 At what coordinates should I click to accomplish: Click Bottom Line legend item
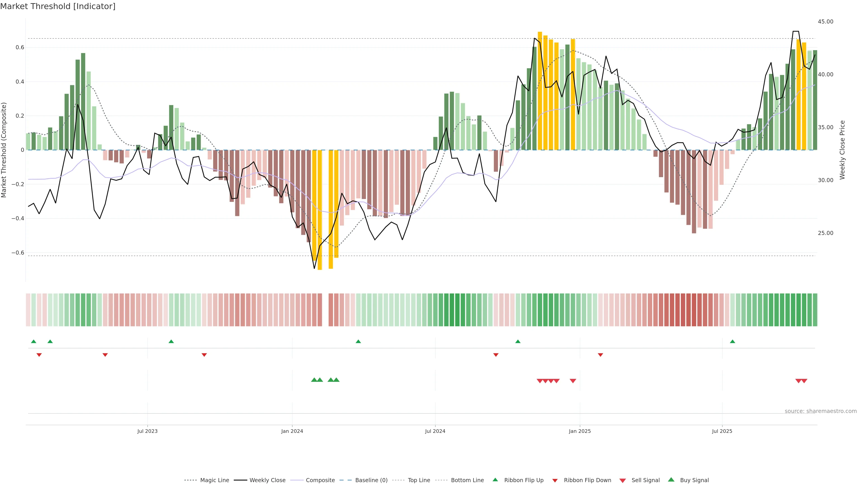click(x=467, y=480)
